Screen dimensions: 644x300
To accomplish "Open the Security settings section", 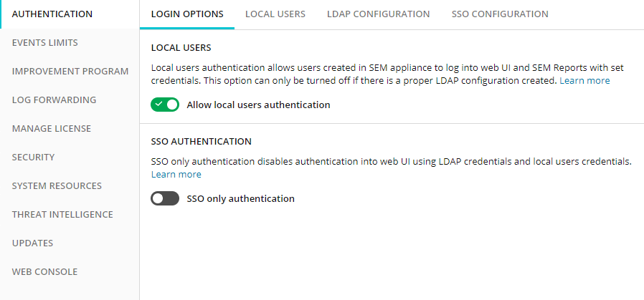I will coord(33,158).
